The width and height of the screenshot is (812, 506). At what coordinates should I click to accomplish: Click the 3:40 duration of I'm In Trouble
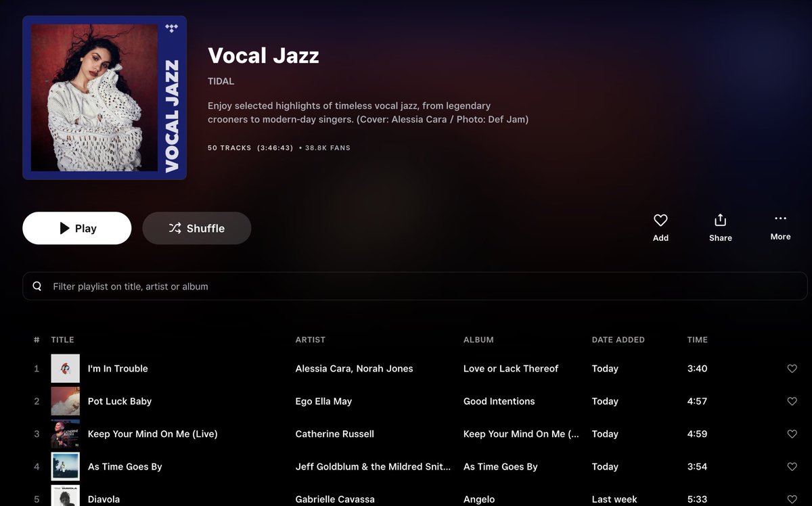(x=697, y=369)
